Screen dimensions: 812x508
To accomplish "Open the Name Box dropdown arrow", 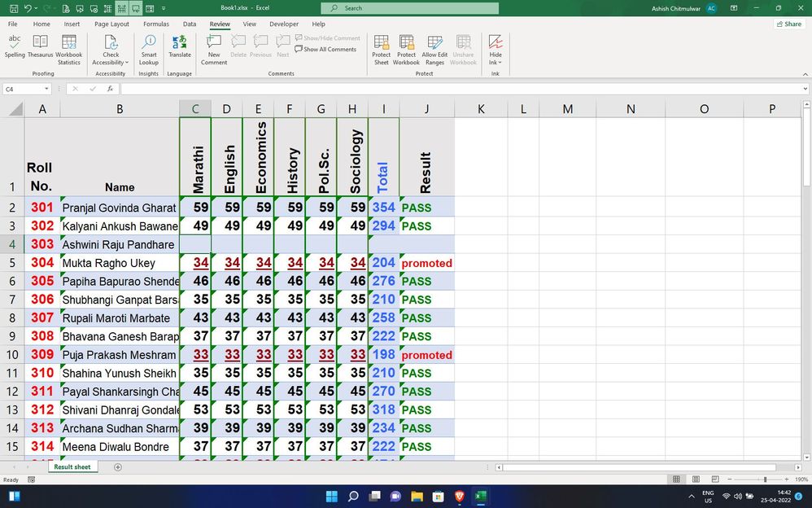I will (46, 90).
